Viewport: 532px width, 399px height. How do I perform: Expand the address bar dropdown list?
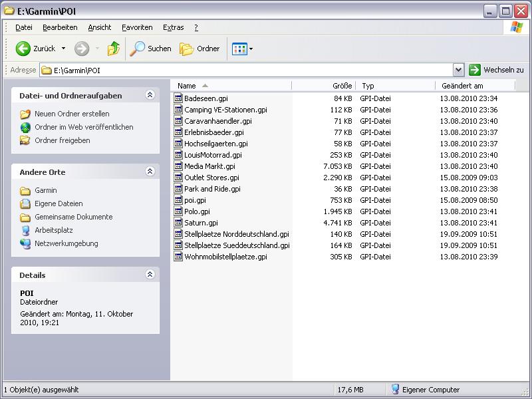click(458, 70)
